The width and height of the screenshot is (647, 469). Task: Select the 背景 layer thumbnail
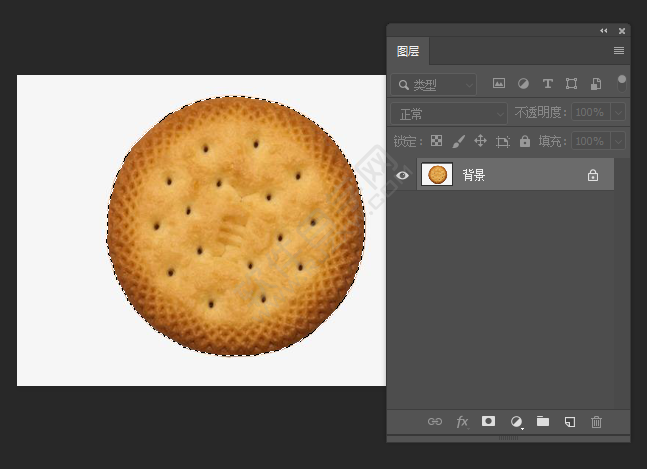(x=437, y=174)
